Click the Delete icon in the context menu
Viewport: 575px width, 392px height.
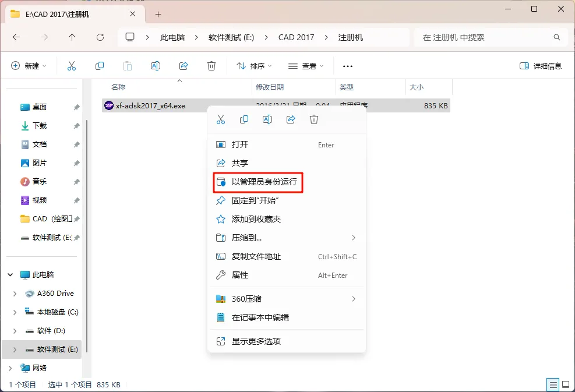click(x=314, y=119)
